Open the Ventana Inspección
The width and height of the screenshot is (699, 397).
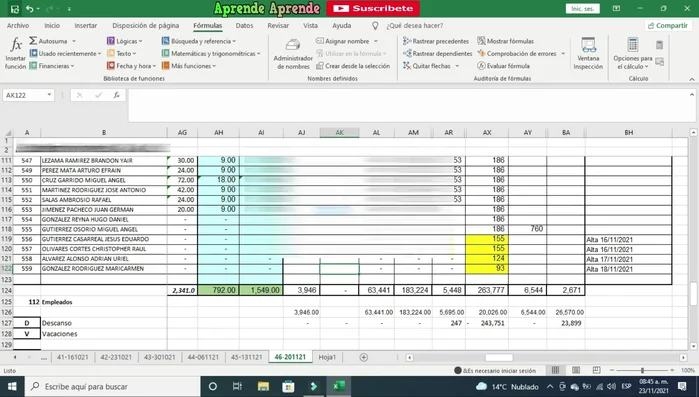click(588, 54)
